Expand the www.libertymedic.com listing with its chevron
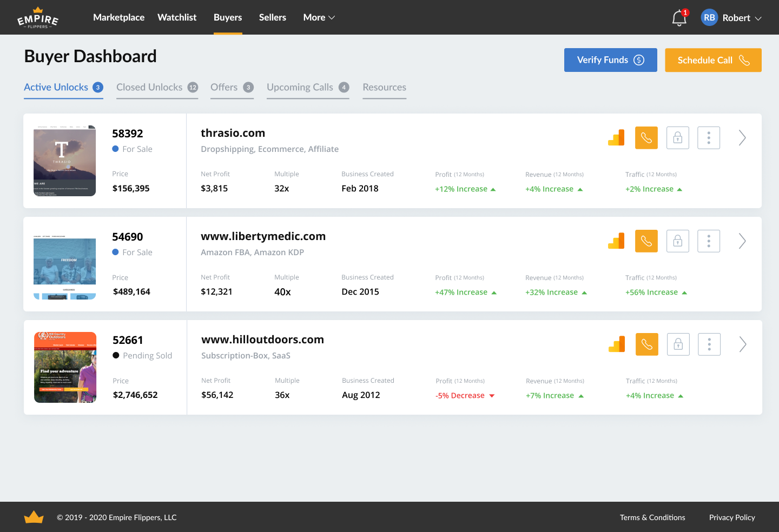779x532 pixels. [x=742, y=241]
